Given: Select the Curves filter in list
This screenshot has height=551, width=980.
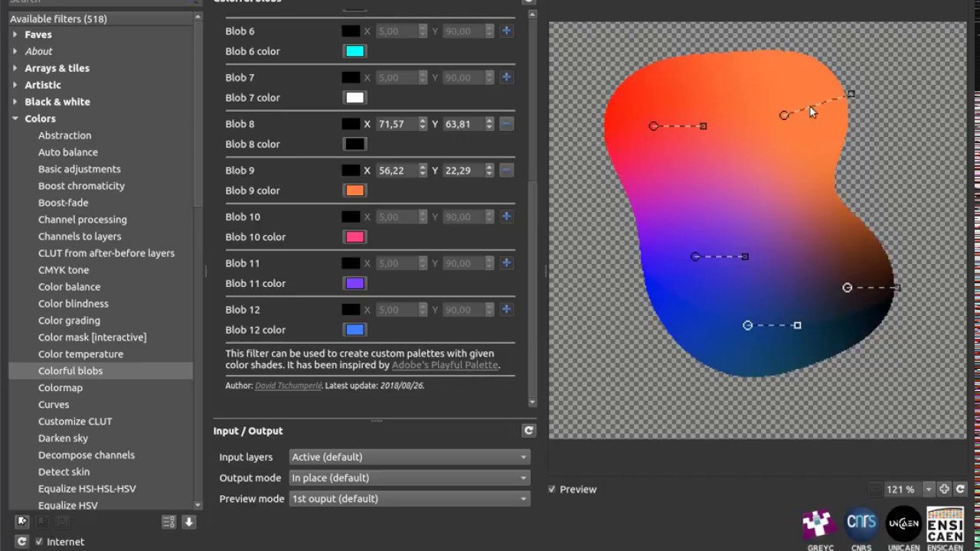Looking at the screenshot, I should point(54,405).
